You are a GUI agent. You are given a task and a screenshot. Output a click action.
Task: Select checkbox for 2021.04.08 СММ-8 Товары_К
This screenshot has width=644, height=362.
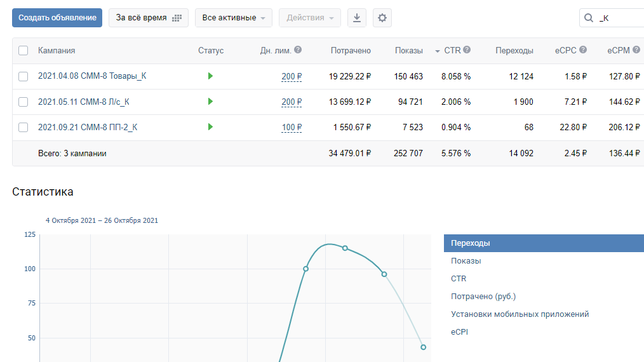tap(23, 76)
